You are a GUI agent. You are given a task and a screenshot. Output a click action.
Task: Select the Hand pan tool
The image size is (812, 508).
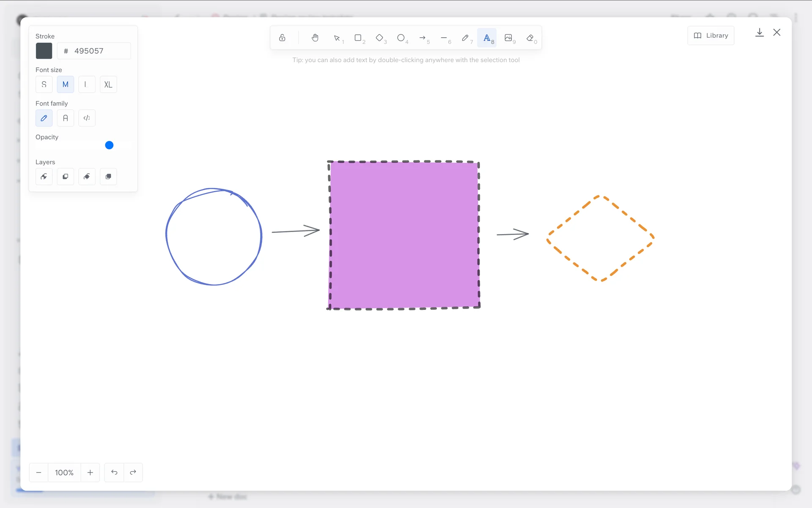(x=315, y=38)
